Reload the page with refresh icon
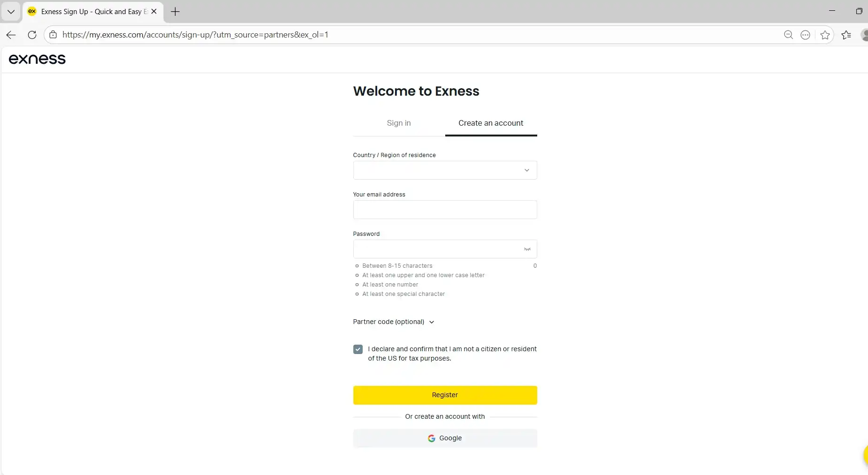 click(x=32, y=35)
